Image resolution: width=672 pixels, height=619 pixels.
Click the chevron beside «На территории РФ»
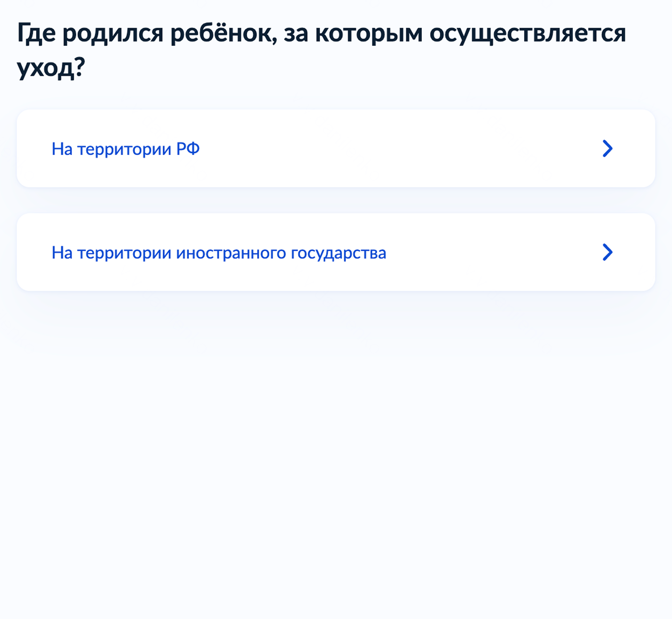[x=607, y=148]
